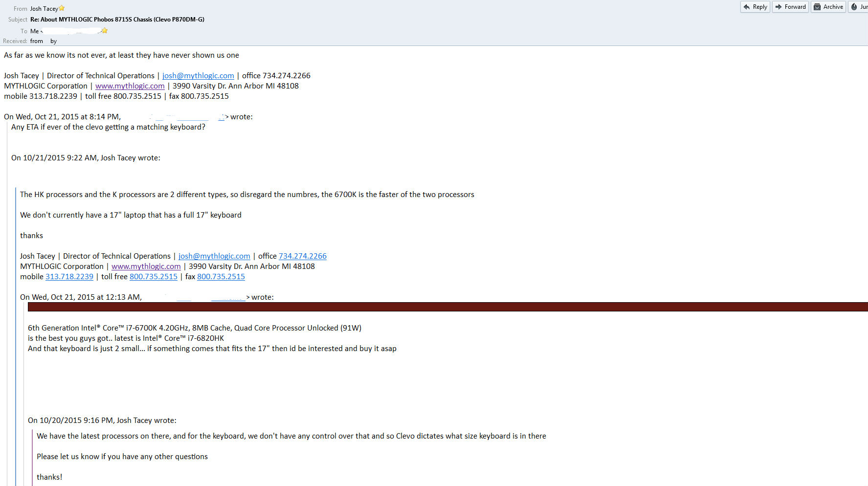Image resolution: width=868 pixels, height=486 pixels.
Task: Click line 'And that keyboard is just 2 small'
Action: [x=212, y=349]
